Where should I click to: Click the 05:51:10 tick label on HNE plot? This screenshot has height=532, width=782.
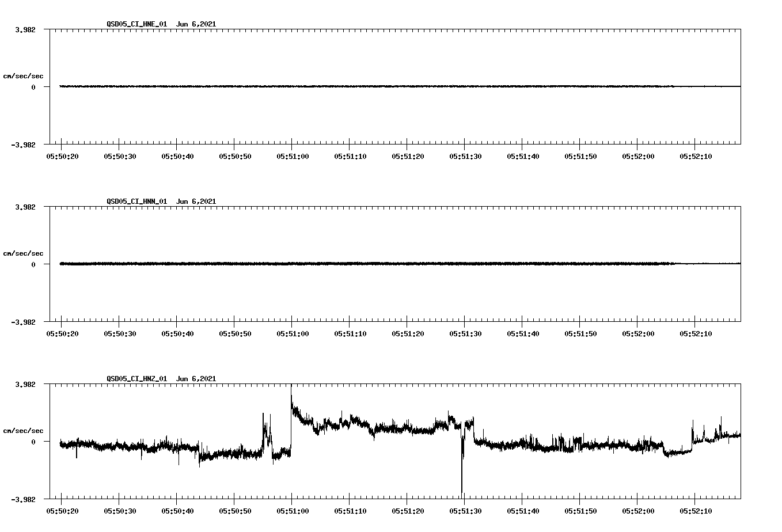350,157
